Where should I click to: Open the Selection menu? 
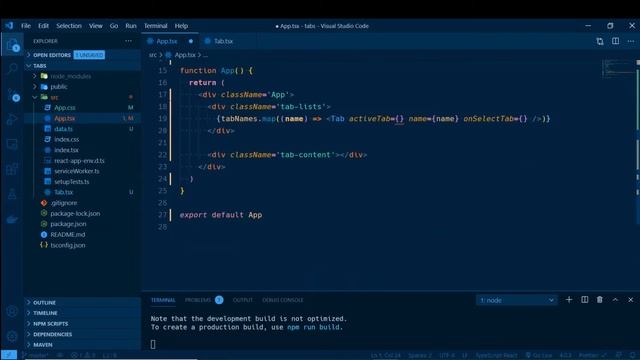(69, 26)
